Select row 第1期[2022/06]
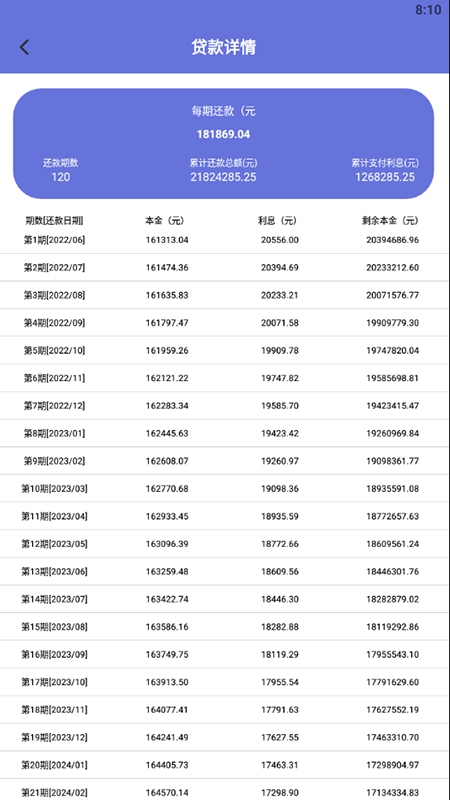Screen dimensions: 450x800 click(x=223, y=240)
